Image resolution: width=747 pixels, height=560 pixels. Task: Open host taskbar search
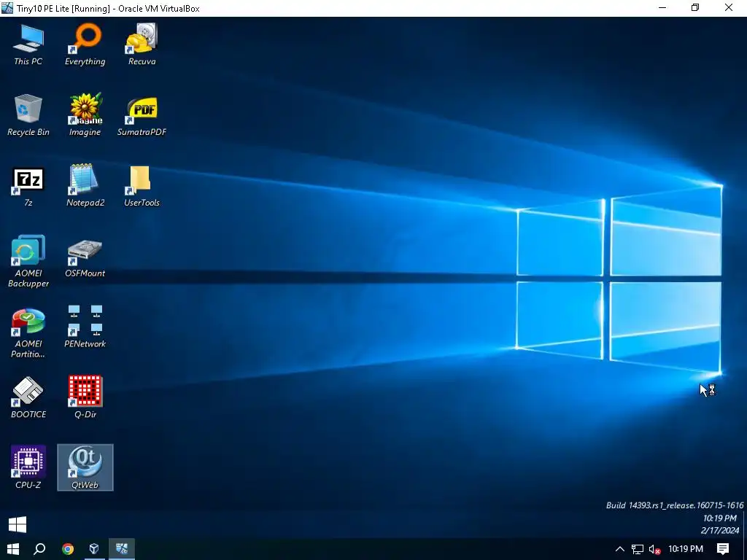(x=39, y=549)
